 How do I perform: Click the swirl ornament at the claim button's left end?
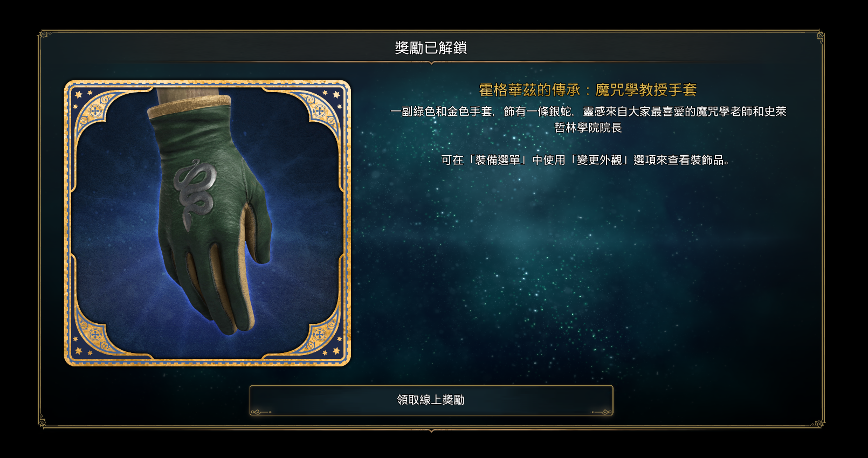coord(261,412)
